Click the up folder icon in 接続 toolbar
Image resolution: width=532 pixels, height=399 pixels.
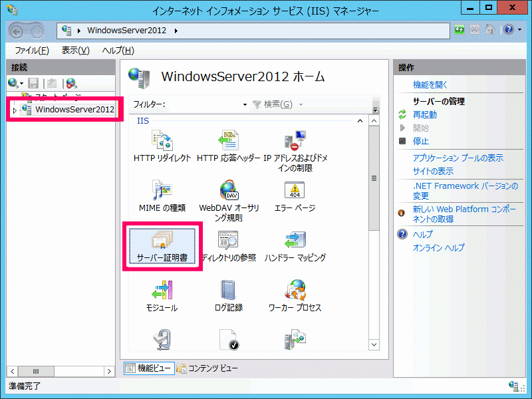click(x=52, y=83)
